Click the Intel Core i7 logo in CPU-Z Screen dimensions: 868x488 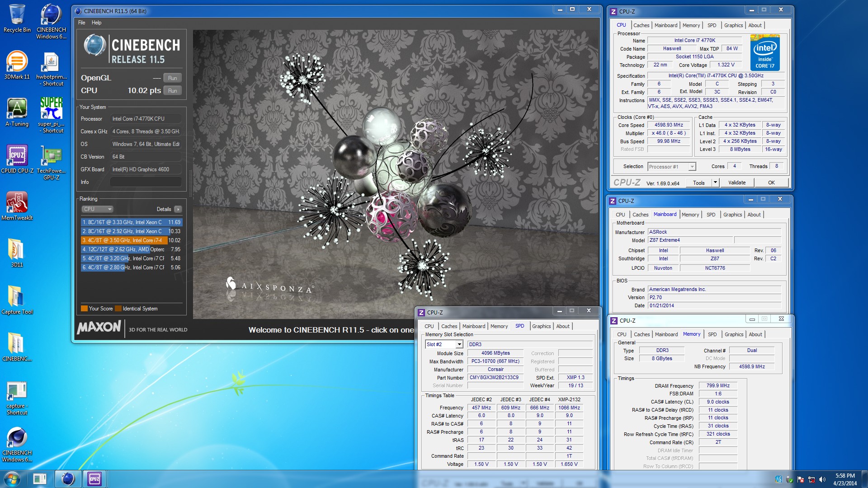(765, 53)
